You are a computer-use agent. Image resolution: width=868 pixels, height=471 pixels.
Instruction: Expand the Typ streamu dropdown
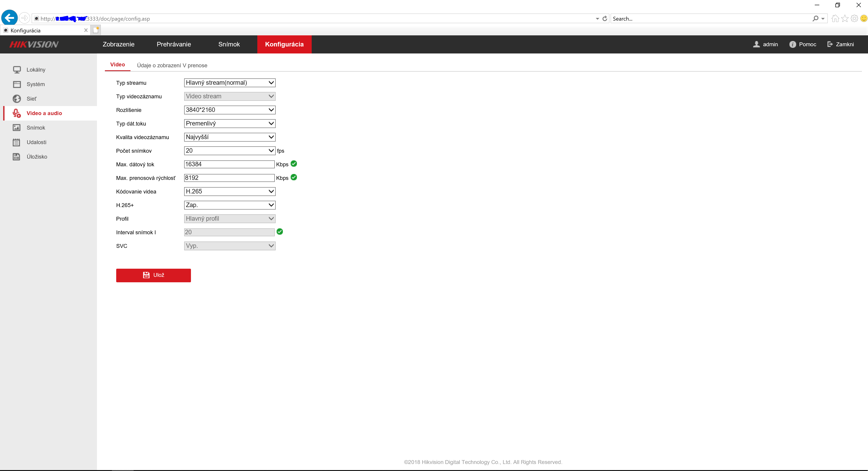(x=229, y=83)
